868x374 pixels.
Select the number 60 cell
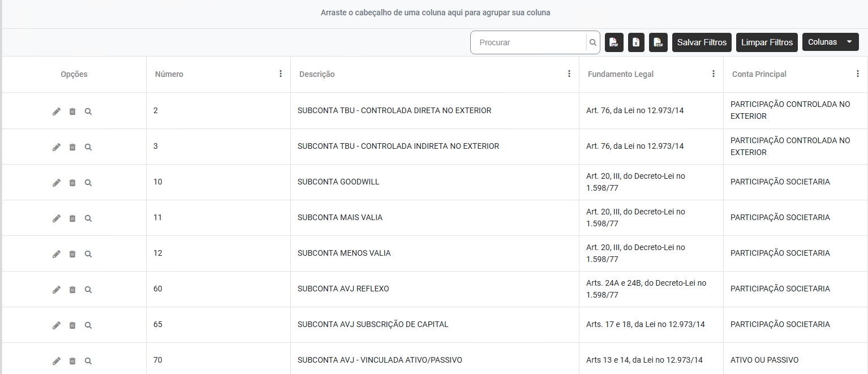(218, 289)
